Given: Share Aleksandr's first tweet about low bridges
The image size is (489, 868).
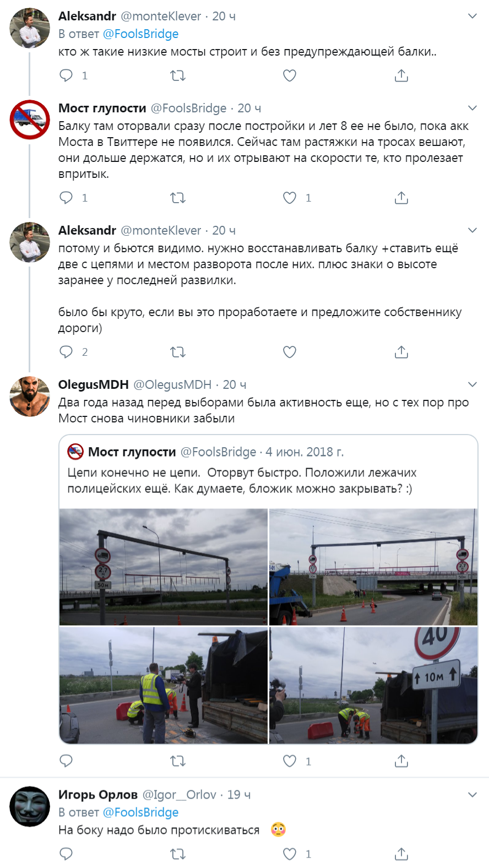Looking at the screenshot, I should 401,75.
